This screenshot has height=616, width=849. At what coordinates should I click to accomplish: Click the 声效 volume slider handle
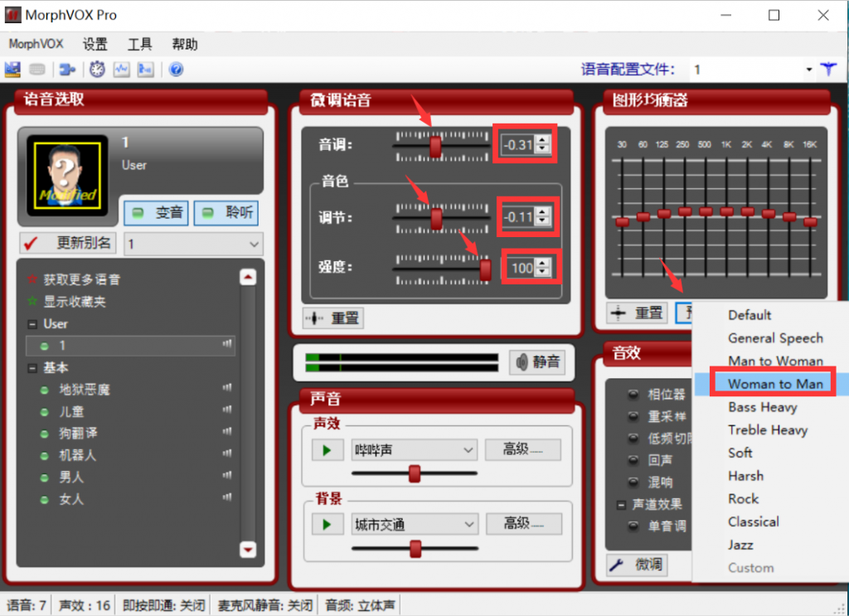pos(415,473)
